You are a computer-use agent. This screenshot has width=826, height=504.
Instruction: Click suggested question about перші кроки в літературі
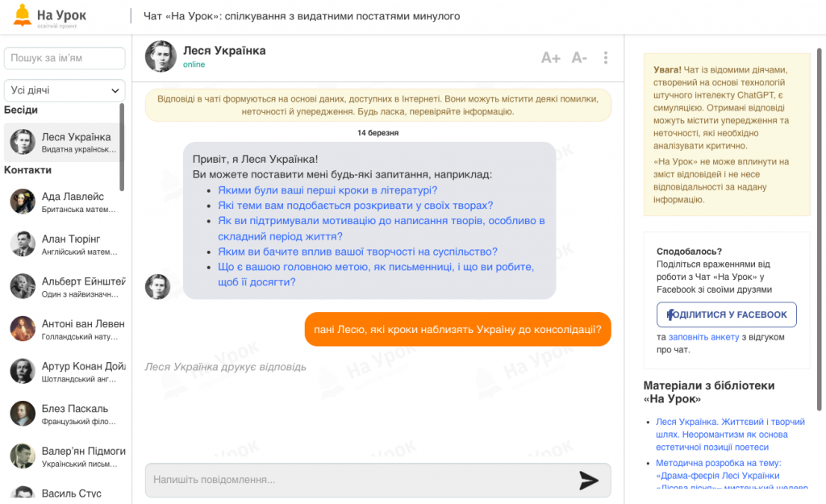pyautogui.click(x=327, y=190)
